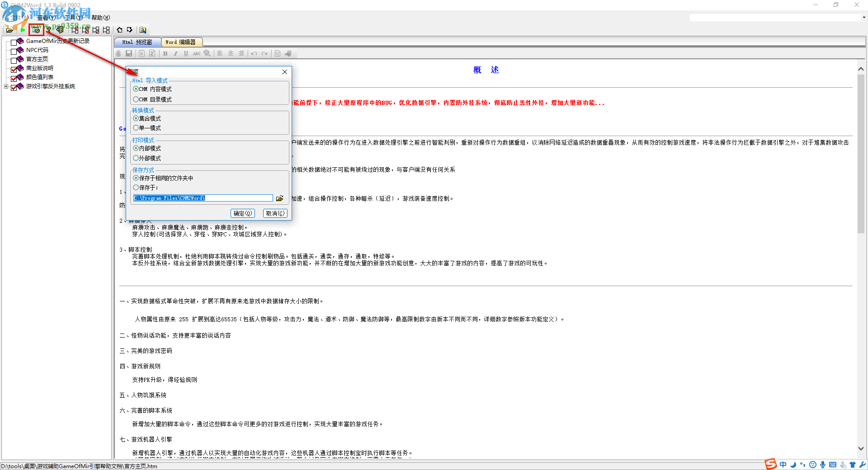Click the ABC spell check icon
868x470 pixels.
(x=197, y=53)
